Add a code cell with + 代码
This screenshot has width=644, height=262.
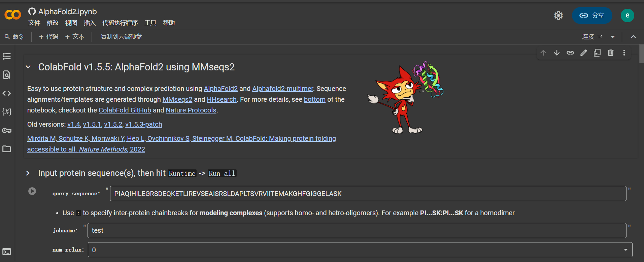48,37
